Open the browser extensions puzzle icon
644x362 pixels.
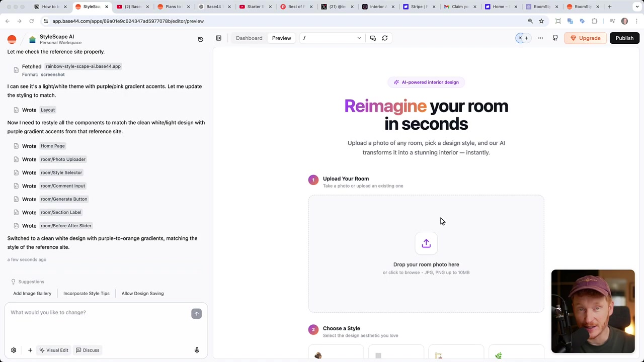point(594,21)
